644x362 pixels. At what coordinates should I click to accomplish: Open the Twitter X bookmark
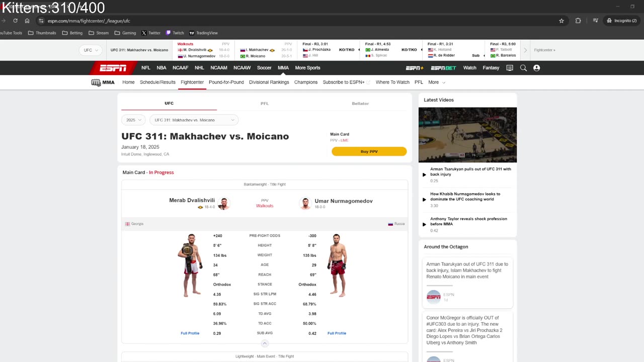pyautogui.click(x=151, y=33)
